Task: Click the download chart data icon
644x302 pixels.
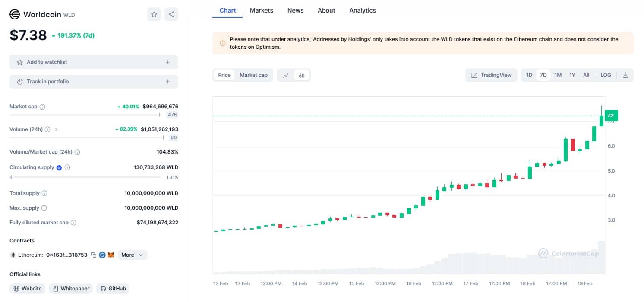Action: [625, 75]
